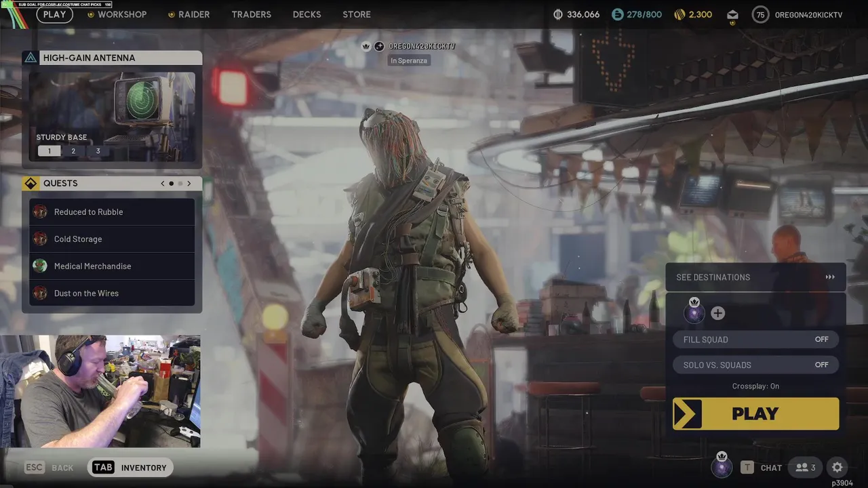Click the triple-arrow icon beside See Destinations
The image size is (868, 488).
click(830, 277)
